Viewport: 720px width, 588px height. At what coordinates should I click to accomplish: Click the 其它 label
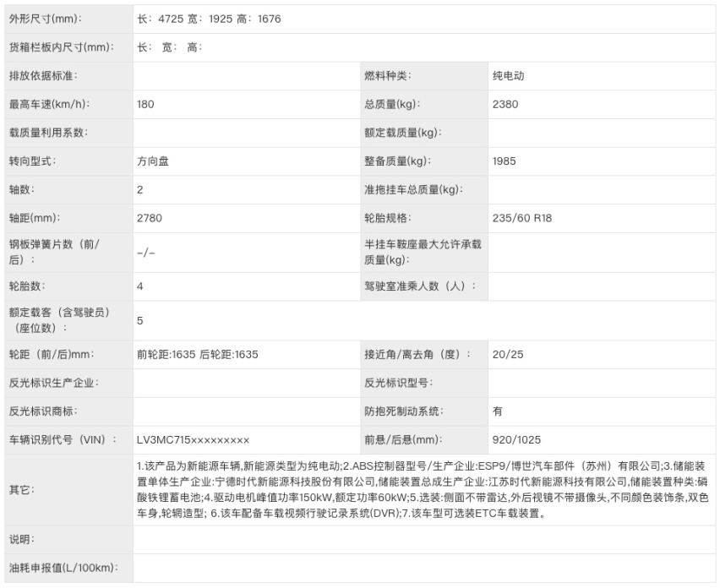tap(22, 490)
